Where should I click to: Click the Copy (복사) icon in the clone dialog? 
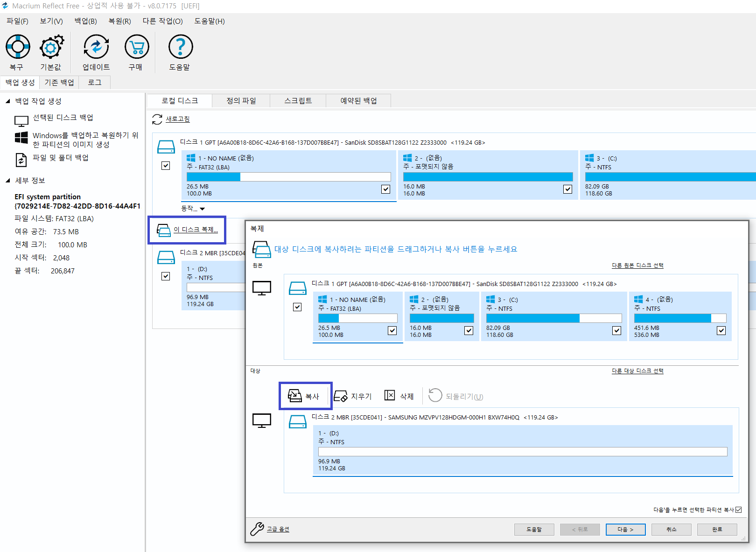295,396
